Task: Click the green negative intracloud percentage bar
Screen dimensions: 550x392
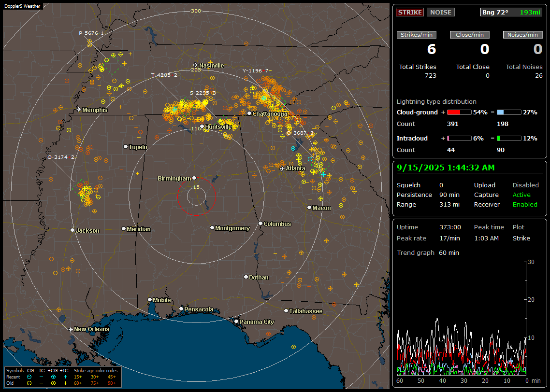Action: [509, 139]
